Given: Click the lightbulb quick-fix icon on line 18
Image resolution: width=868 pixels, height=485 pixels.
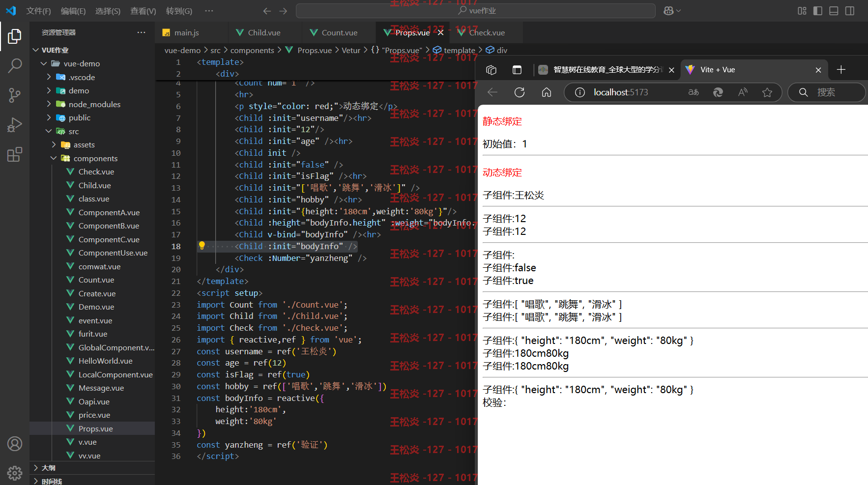Looking at the screenshot, I should pos(202,246).
